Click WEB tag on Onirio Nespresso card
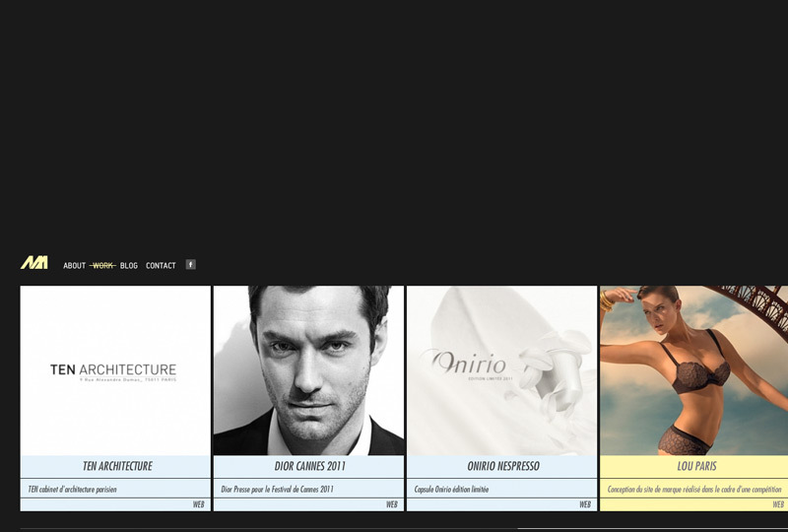This screenshot has height=532, width=788. pyautogui.click(x=585, y=504)
